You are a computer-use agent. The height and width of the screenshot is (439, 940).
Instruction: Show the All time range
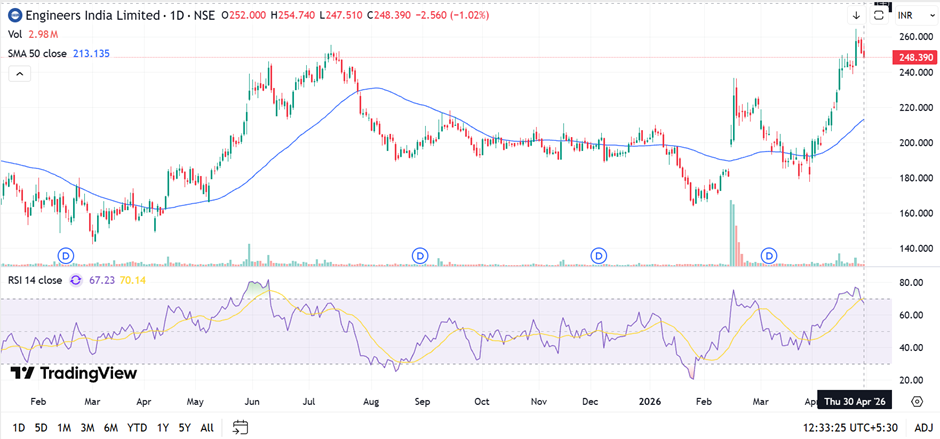(207, 428)
